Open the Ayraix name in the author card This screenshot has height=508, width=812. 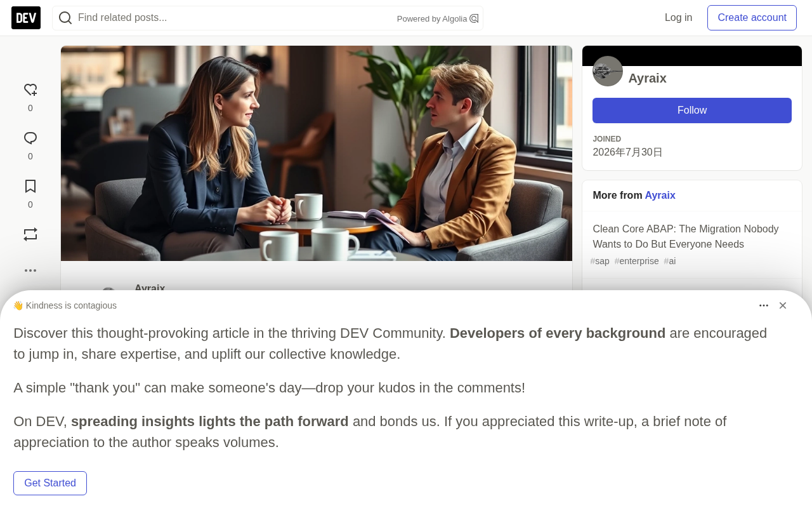pos(647,78)
